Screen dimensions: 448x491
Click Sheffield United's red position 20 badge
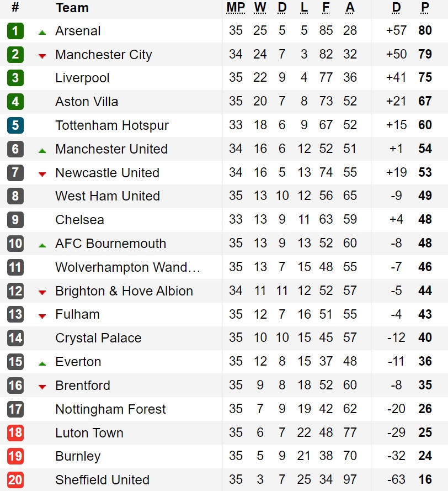coord(15,480)
